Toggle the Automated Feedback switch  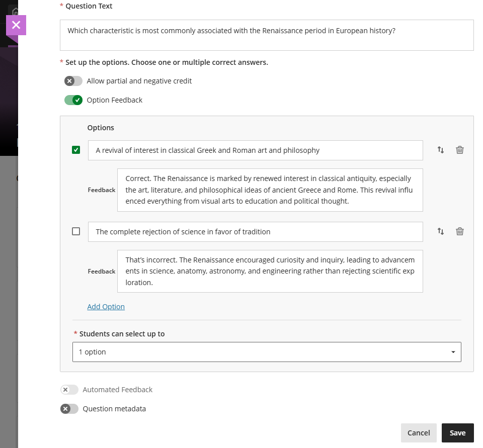pyautogui.click(x=69, y=390)
